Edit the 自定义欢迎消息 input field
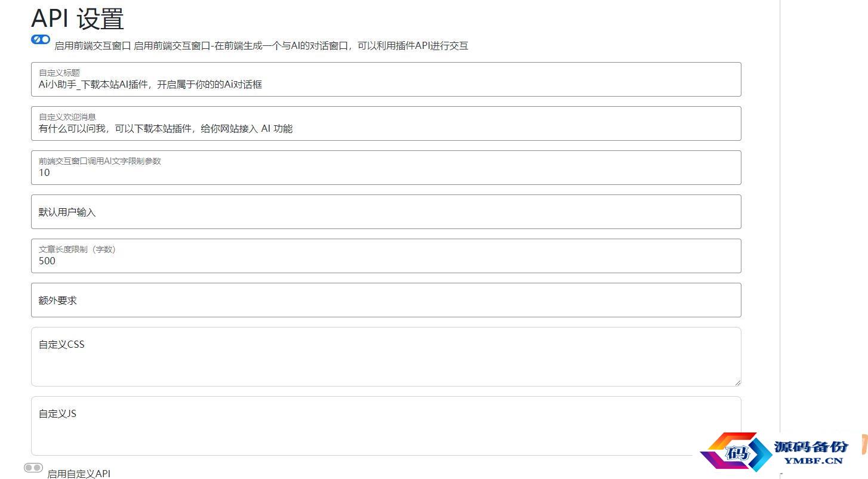The width and height of the screenshot is (868, 479). 386,123
